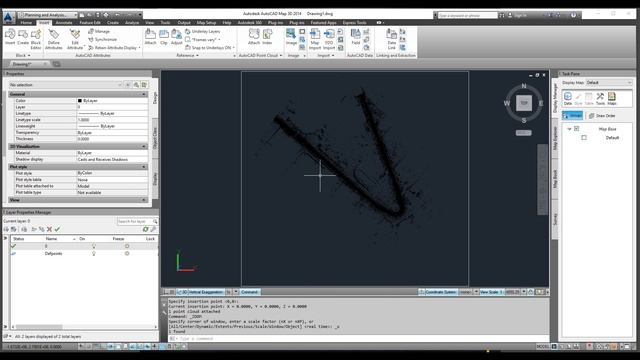Switch to the Home ribbon tab

[x=26, y=23]
